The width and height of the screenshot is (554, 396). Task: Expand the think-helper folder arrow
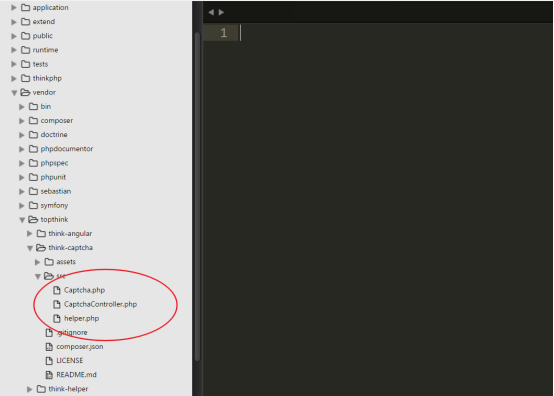[30, 389]
